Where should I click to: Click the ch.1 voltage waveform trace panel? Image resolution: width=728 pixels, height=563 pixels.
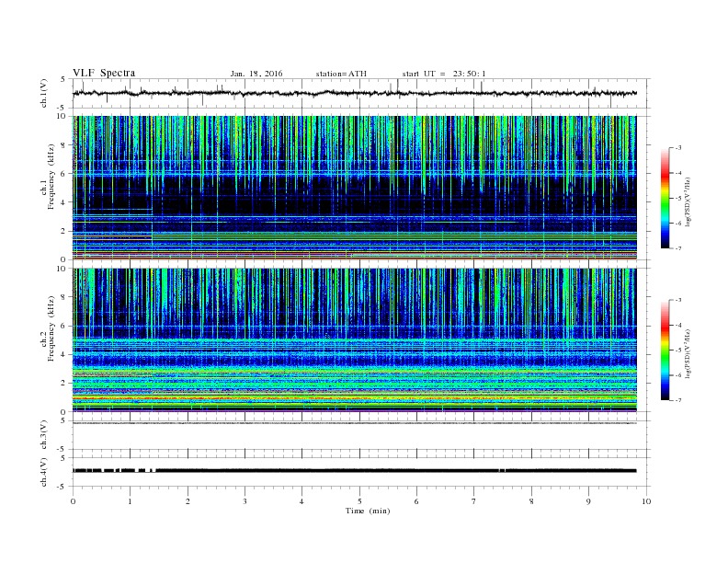(361, 93)
